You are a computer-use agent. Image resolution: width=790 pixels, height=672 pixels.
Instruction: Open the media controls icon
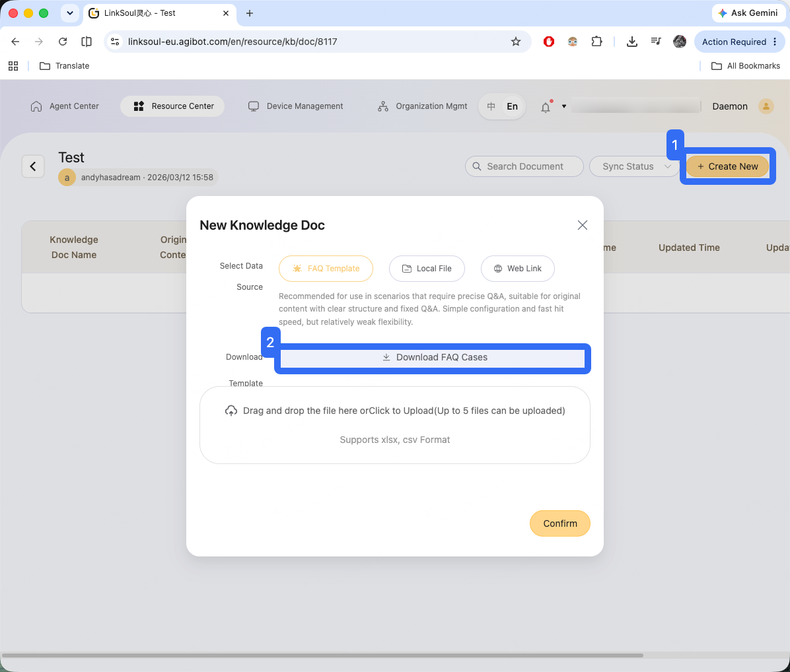pos(655,42)
